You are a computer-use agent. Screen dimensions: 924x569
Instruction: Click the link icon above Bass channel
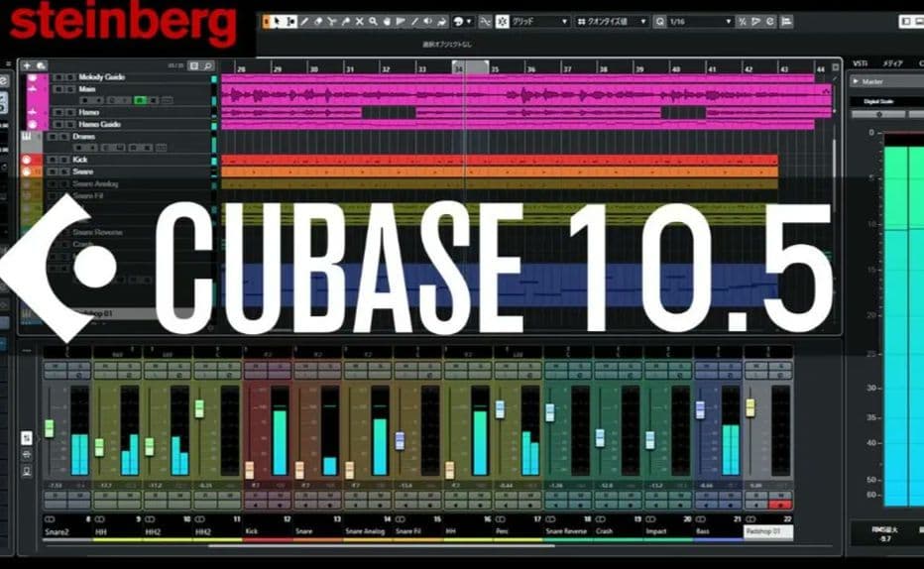coord(700,518)
